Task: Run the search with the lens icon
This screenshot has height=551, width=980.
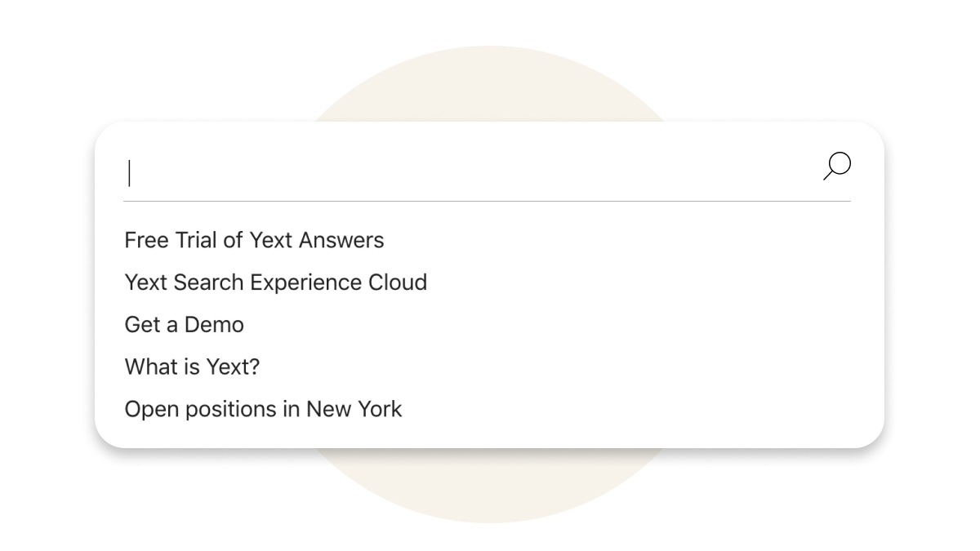Action: 837,166
